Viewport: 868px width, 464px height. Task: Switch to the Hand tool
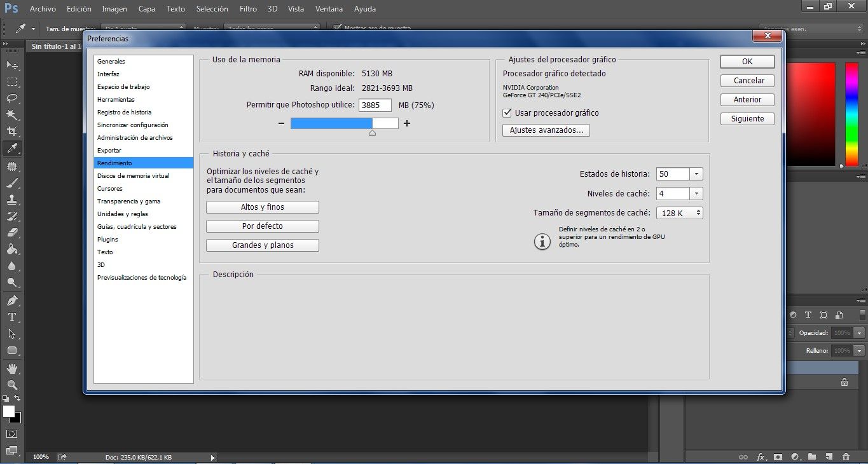click(12, 368)
